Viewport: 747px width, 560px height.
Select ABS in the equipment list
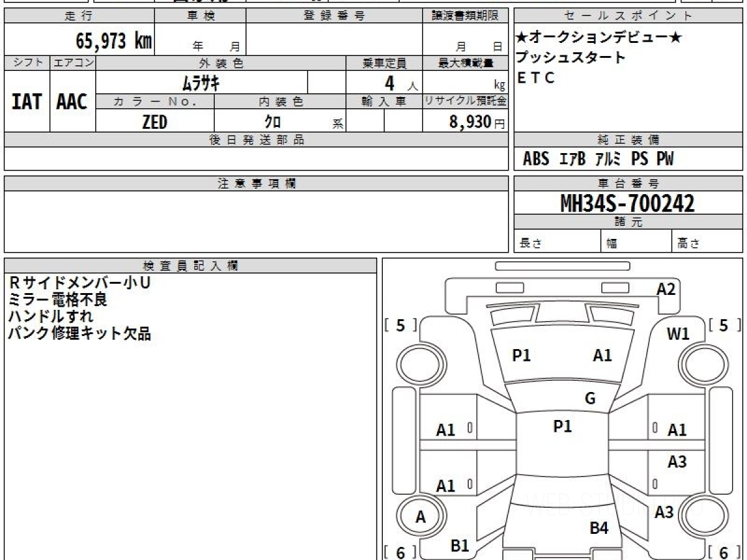point(536,159)
